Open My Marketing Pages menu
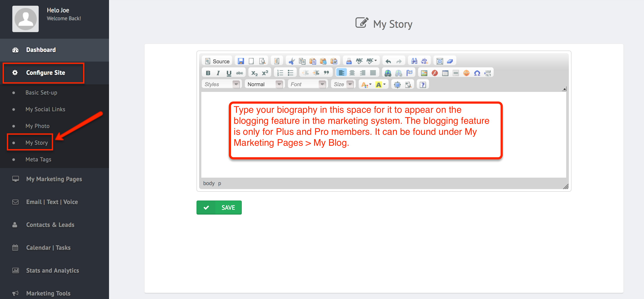 pyautogui.click(x=54, y=179)
